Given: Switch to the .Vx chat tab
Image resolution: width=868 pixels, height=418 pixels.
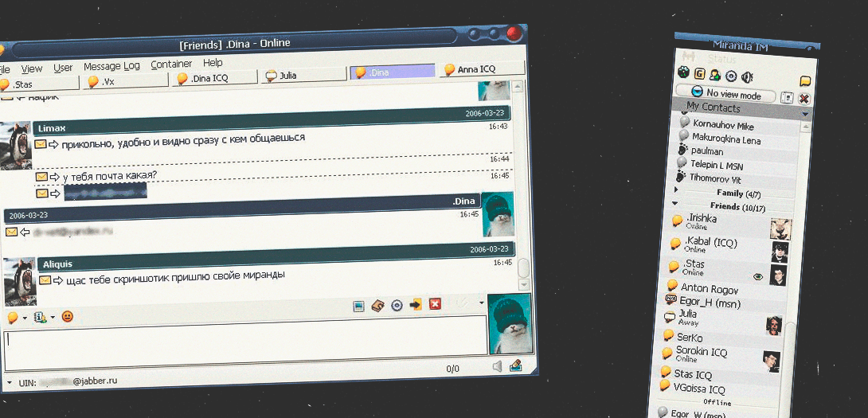Looking at the screenshot, I should (x=126, y=81).
